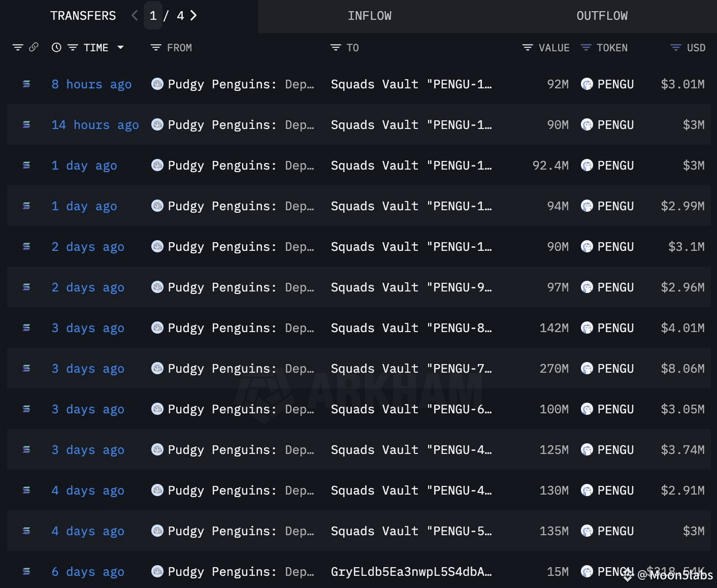Image resolution: width=717 pixels, height=588 pixels.
Task: Click PENGU token name in 135M row
Action: click(x=615, y=531)
